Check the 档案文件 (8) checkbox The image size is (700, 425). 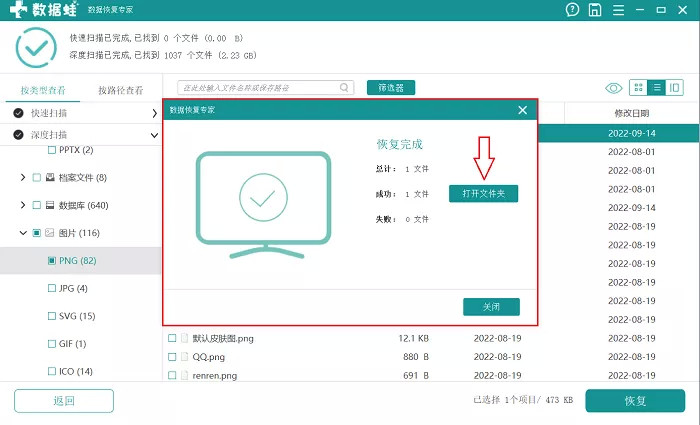[37, 178]
